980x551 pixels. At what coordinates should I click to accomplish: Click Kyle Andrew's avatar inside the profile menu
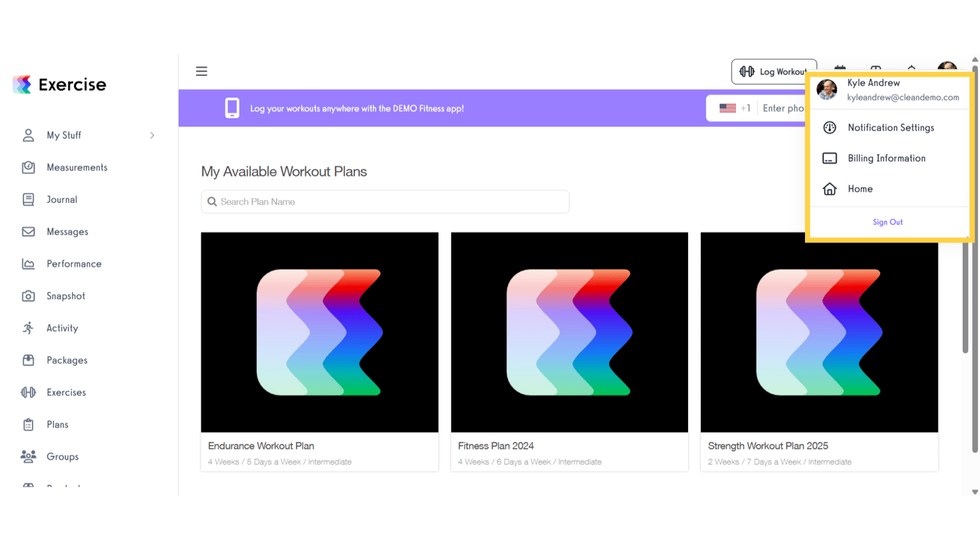click(x=826, y=90)
